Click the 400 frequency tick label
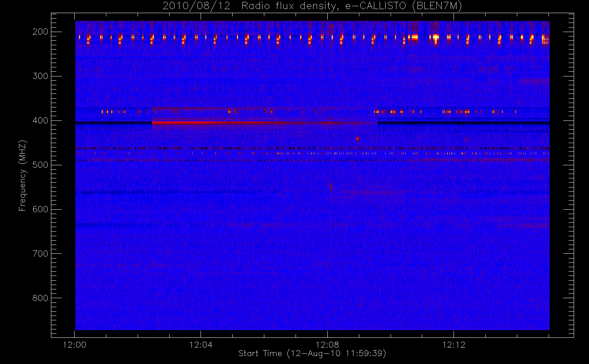The width and height of the screenshot is (589, 364). tap(40, 120)
